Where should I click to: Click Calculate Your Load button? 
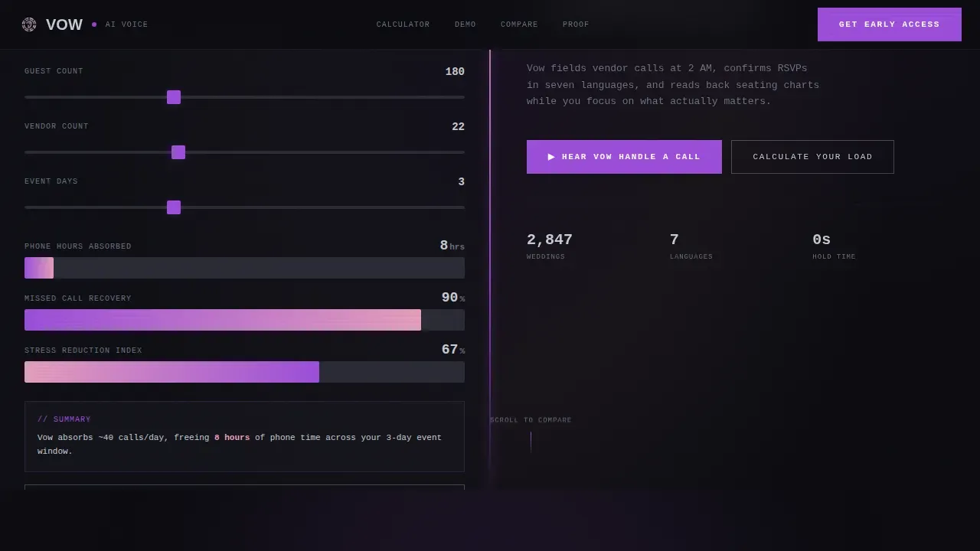(x=812, y=157)
